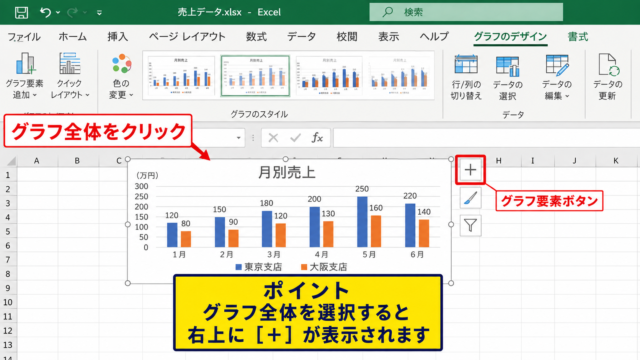Open the ヘルプ tab
The width and height of the screenshot is (640, 360).
coord(434,37)
